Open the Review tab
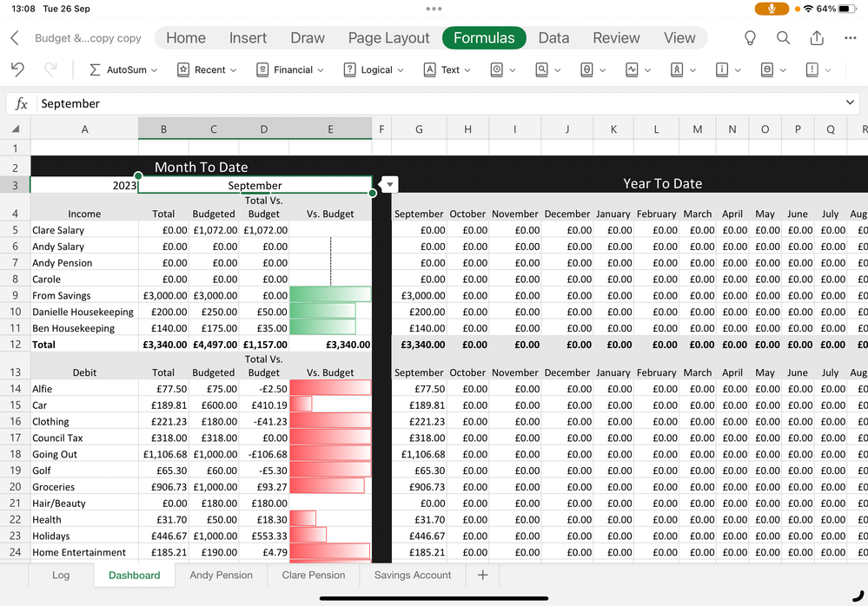868x606 pixels. click(x=616, y=37)
